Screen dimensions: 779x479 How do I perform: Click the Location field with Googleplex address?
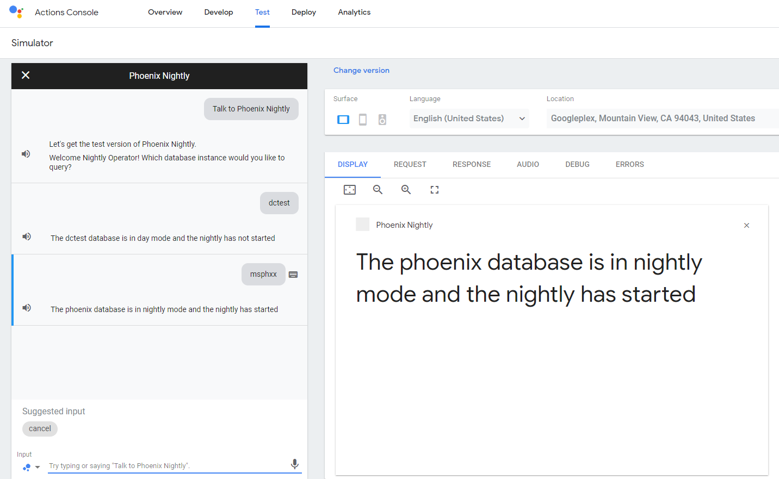[x=663, y=119]
